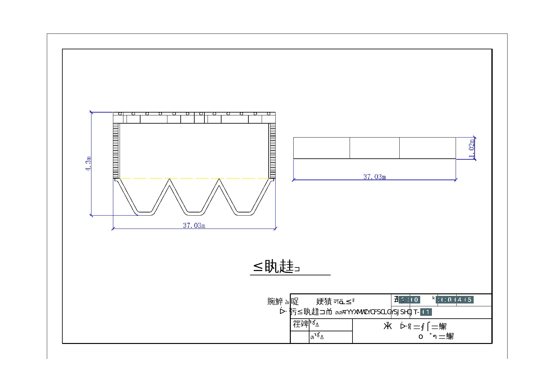Click the 37.03m dimension under the hopper view
The image size is (555, 392).
pos(194,225)
